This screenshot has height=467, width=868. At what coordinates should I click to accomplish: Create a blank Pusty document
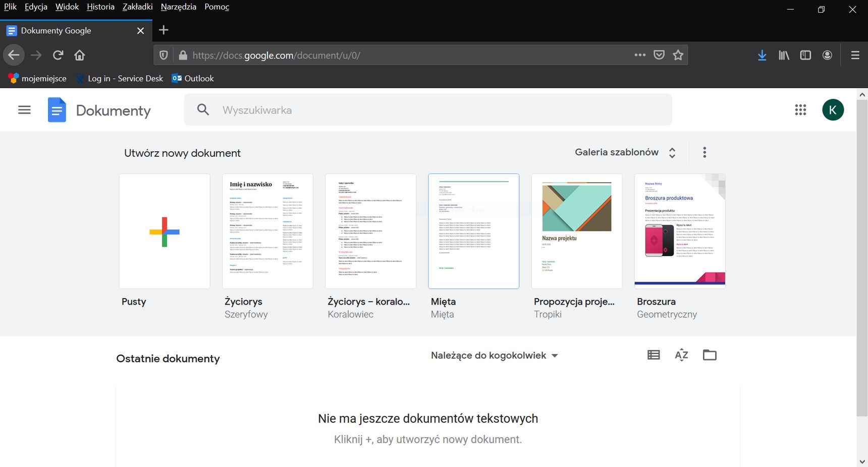click(165, 231)
